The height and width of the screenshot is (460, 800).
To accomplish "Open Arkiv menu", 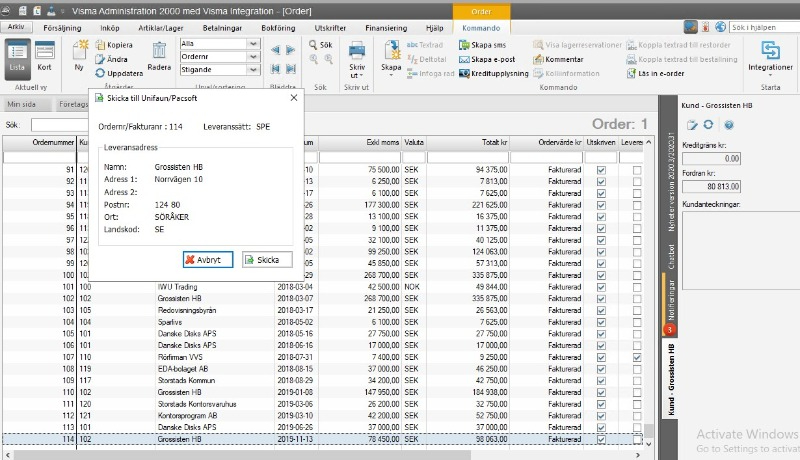I will [x=16, y=27].
